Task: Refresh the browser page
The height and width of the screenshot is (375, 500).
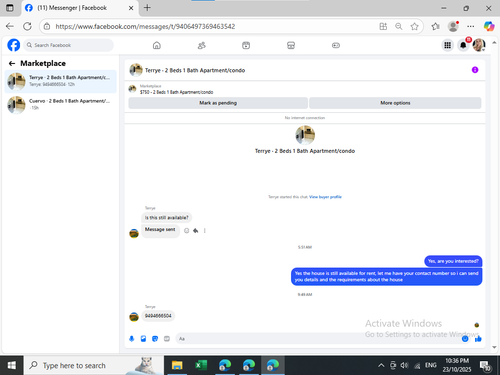Action: click(27, 26)
